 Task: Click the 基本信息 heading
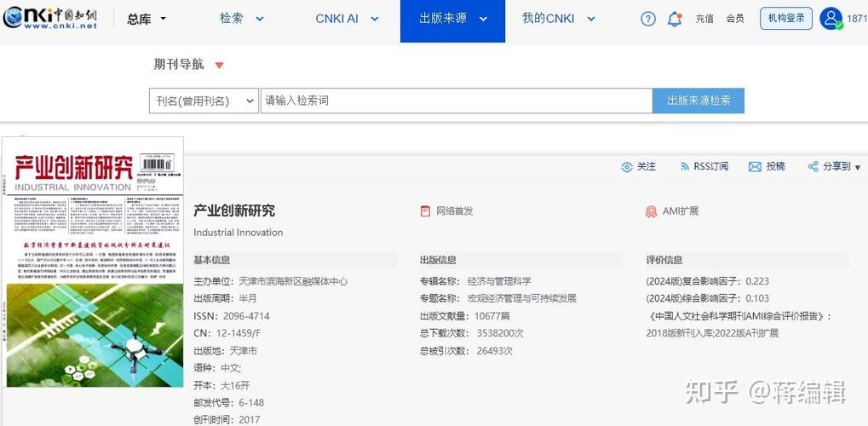tap(211, 261)
